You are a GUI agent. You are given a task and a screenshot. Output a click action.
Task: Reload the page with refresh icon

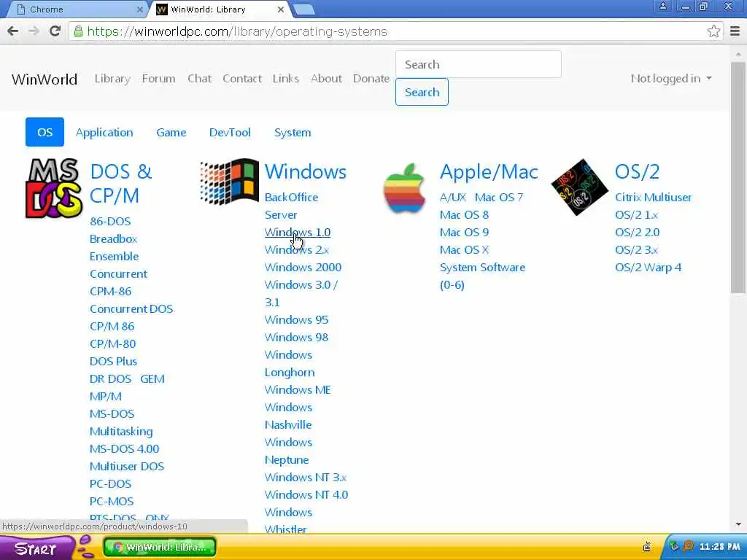tap(55, 31)
